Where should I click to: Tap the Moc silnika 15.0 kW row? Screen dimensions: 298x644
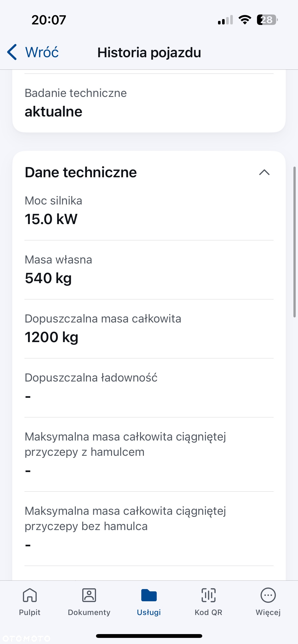pos(149,211)
